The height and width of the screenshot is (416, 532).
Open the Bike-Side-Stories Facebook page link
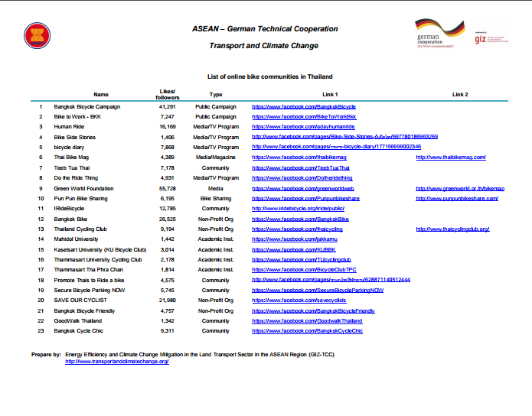(x=344, y=137)
